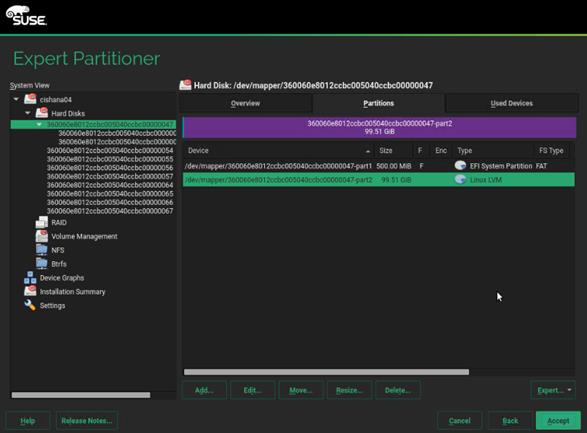The image size is (587, 433).
Task: Click the Hard Disks icon in tree
Action: [42, 113]
